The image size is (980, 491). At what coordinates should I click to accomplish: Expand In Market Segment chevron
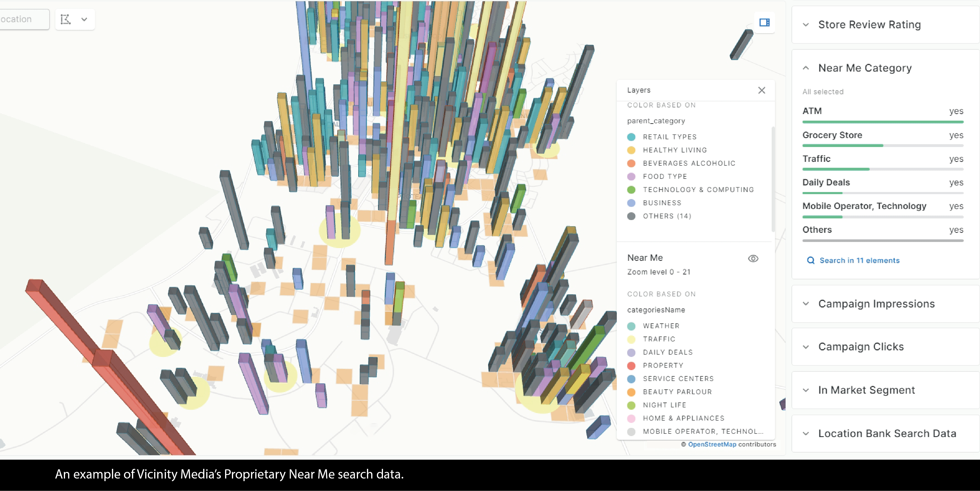[806, 390]
